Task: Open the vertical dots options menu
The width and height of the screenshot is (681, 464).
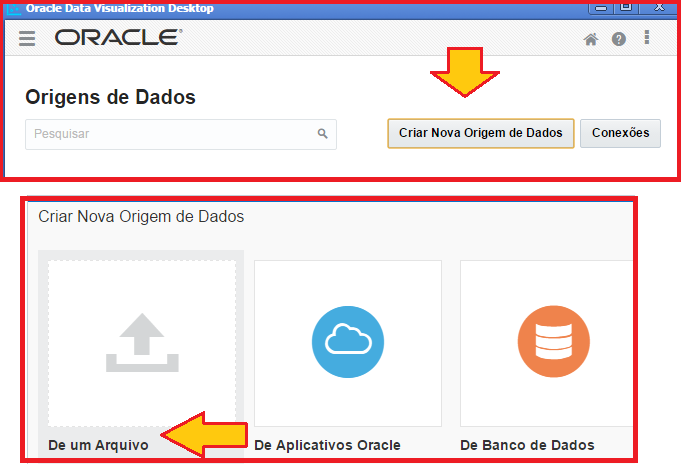Action: tap(647, 37)
